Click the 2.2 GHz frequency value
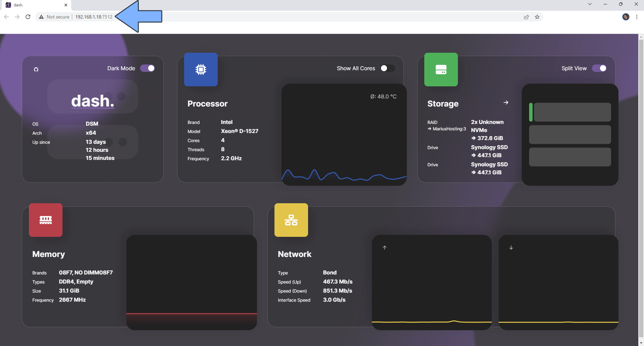The width and height of the screenshot is (644, 346). click(x=231, y=158)
